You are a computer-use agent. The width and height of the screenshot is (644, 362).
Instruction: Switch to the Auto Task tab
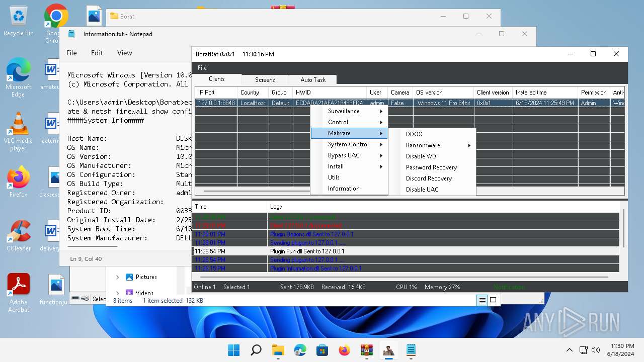313,79
